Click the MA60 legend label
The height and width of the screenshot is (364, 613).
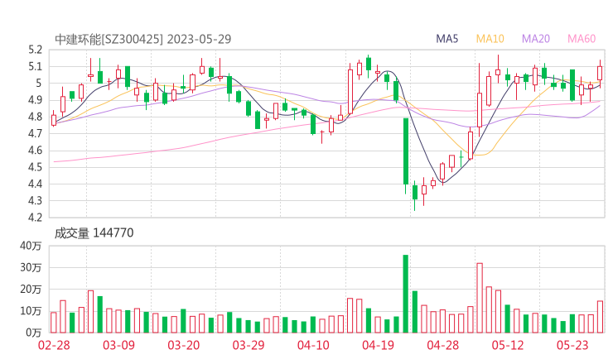click(x=582, y=39)
